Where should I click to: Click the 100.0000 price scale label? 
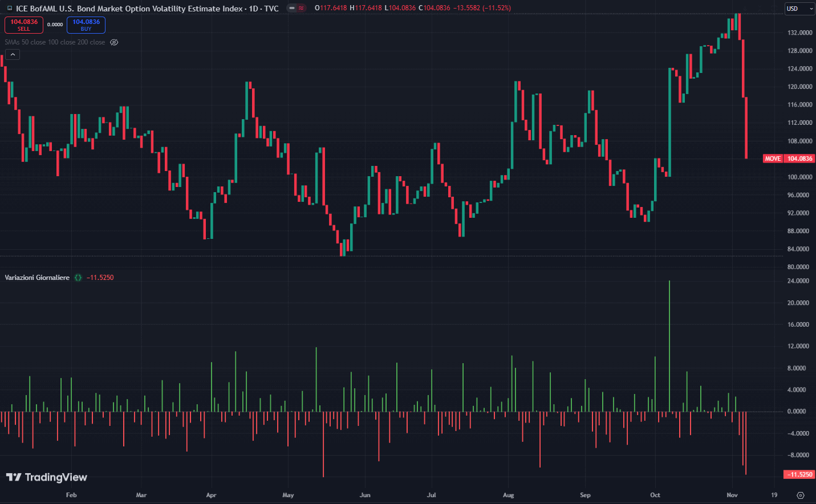(799, 177)
